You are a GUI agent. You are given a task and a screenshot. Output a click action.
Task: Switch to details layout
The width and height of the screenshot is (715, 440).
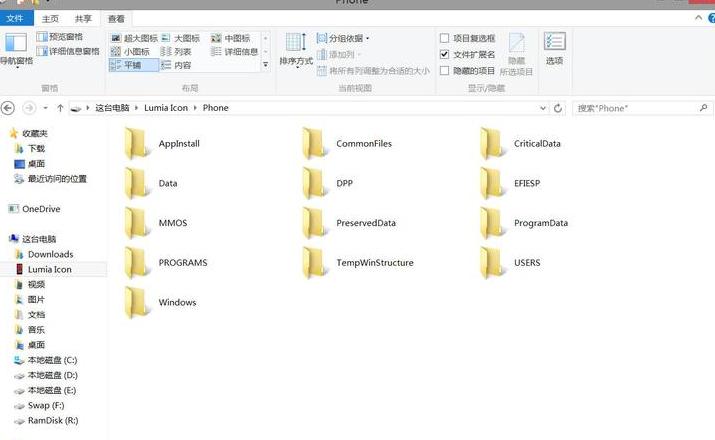point(234,52)
